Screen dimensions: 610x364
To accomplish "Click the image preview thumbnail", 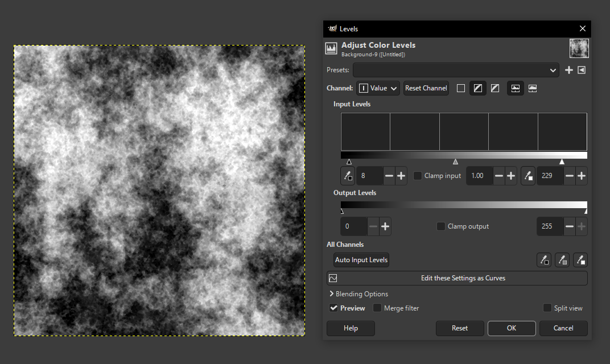I will click(579, 48).
